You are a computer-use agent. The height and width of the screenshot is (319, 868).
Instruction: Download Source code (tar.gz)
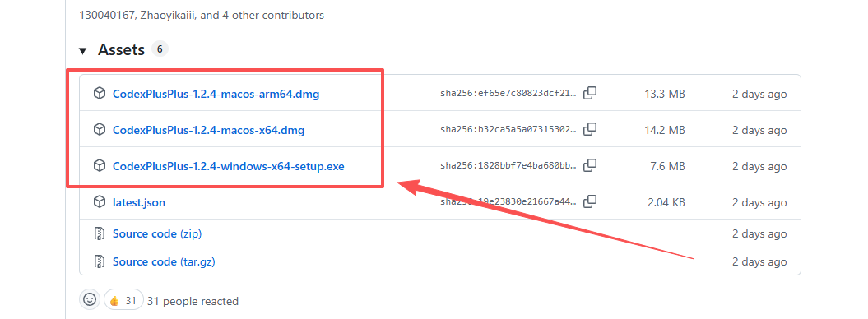[x=164, y=261]
